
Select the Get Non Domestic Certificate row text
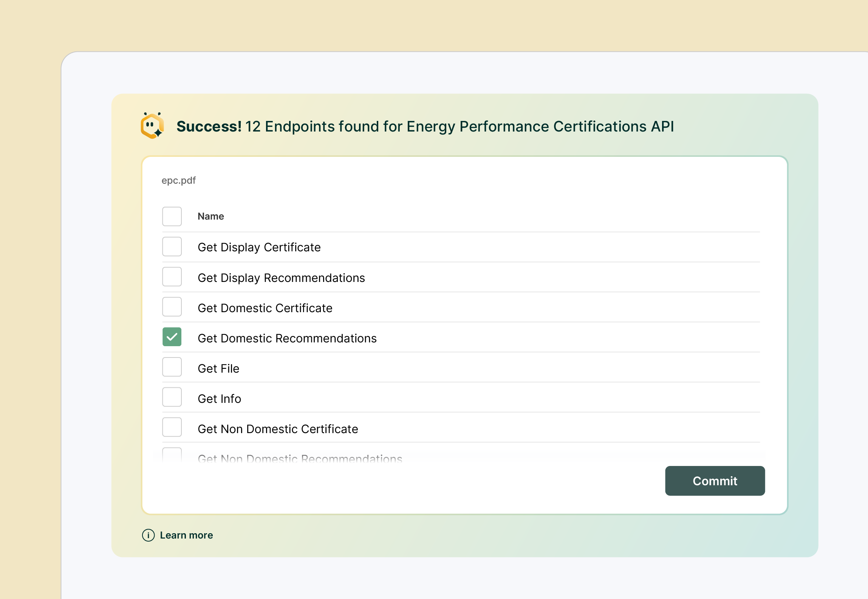click(278, 429)
